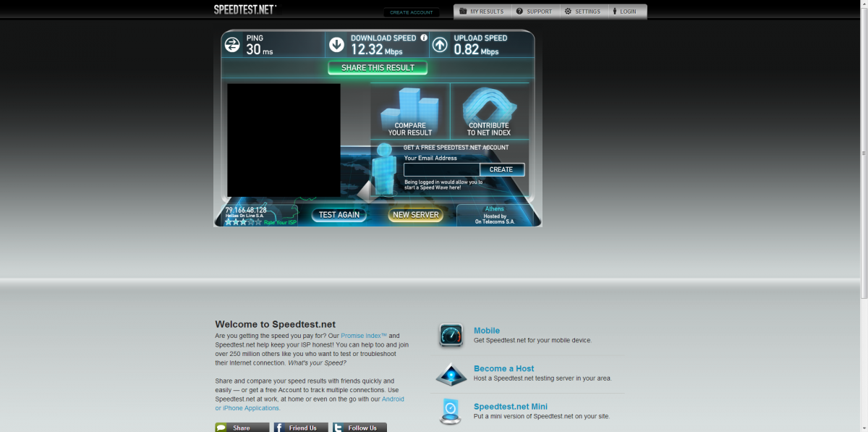Click the Welcome to Speedtest.net heading
The image size is (868, 432).
[x=276, y=324]
